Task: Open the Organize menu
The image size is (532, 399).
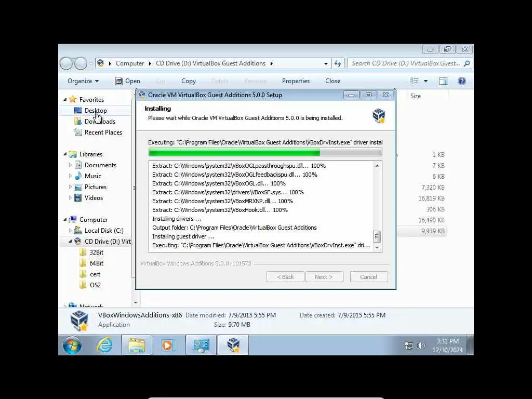Action: [x=83, y=81]
